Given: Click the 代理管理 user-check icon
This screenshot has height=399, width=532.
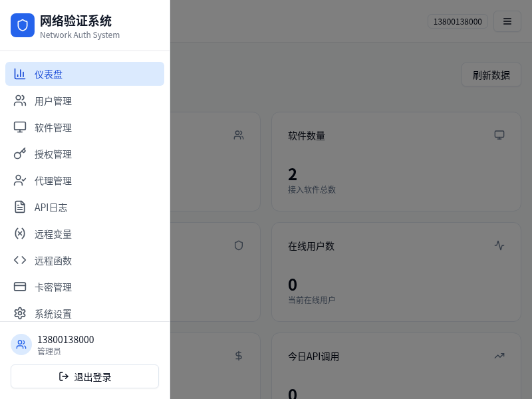Looking at the screenshot, I should point(20,180).
